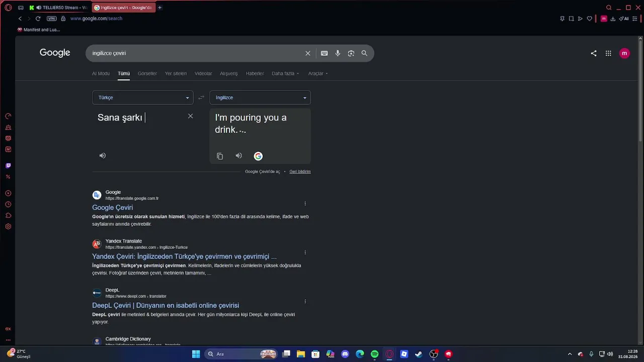Open the Easy Setup sliders icon
Screen dimensions: 644x362
(635, 19)
